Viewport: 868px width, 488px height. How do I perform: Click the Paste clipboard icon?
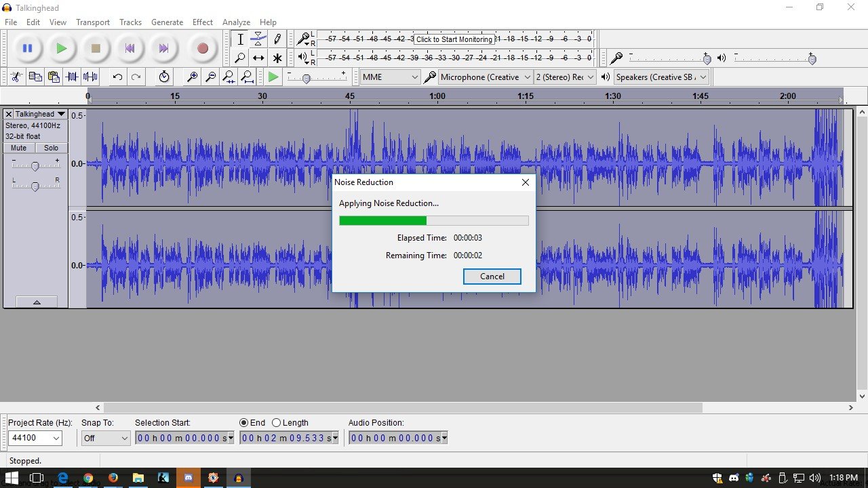click(54, 77)
